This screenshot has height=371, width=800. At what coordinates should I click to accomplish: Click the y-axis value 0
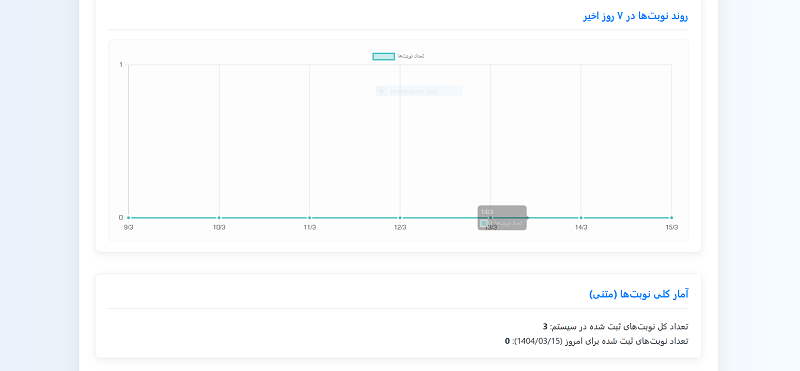[121, 218]
